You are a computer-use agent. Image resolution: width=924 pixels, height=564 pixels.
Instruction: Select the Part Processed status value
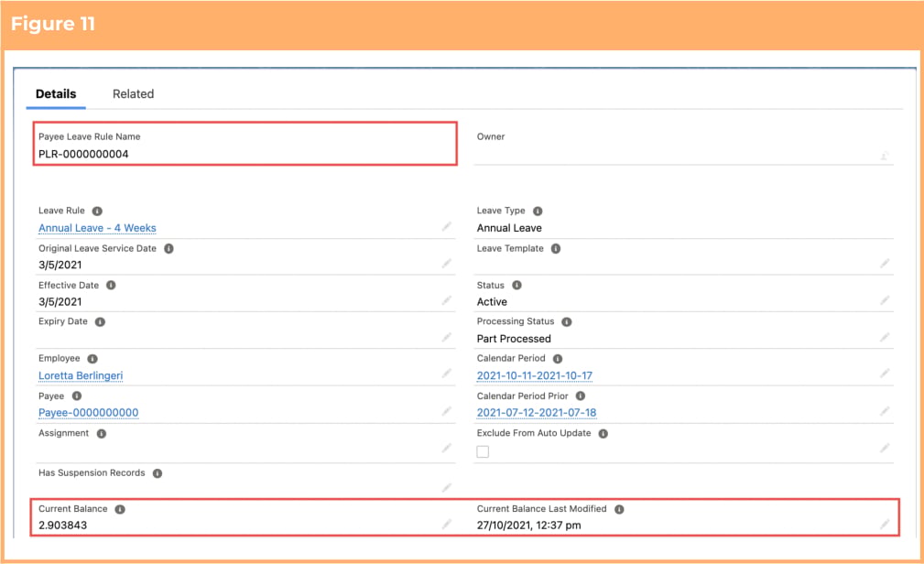(x=514, y=339)
